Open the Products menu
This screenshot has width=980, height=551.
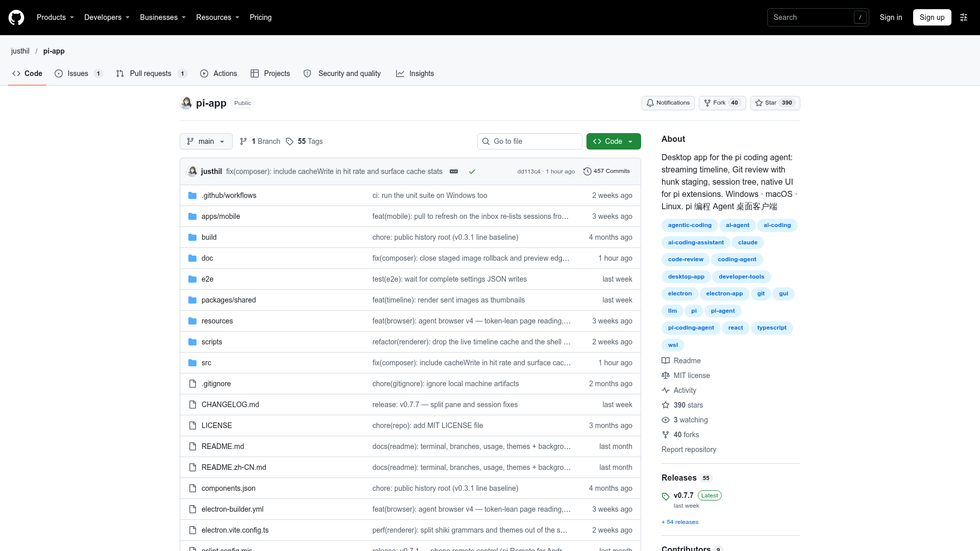[55, 17]
